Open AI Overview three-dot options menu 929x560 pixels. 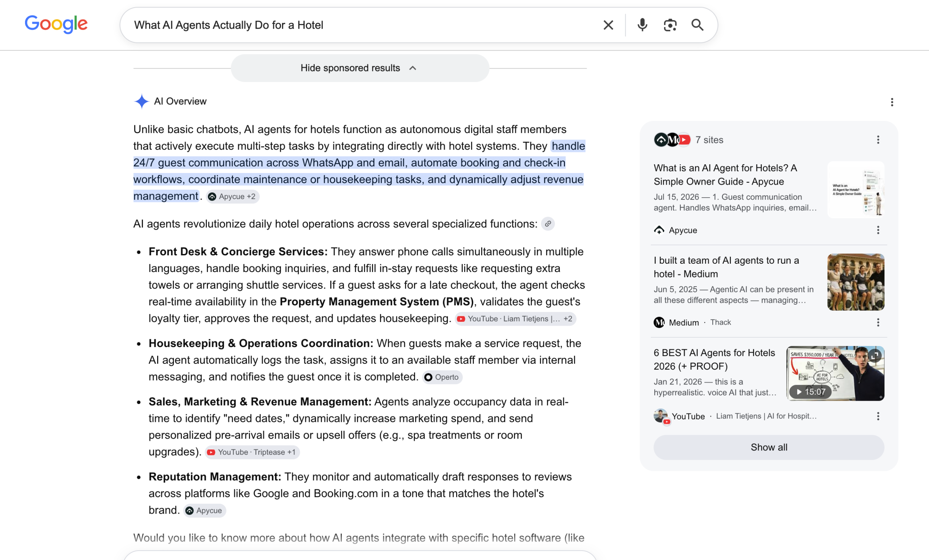[892, 102]
